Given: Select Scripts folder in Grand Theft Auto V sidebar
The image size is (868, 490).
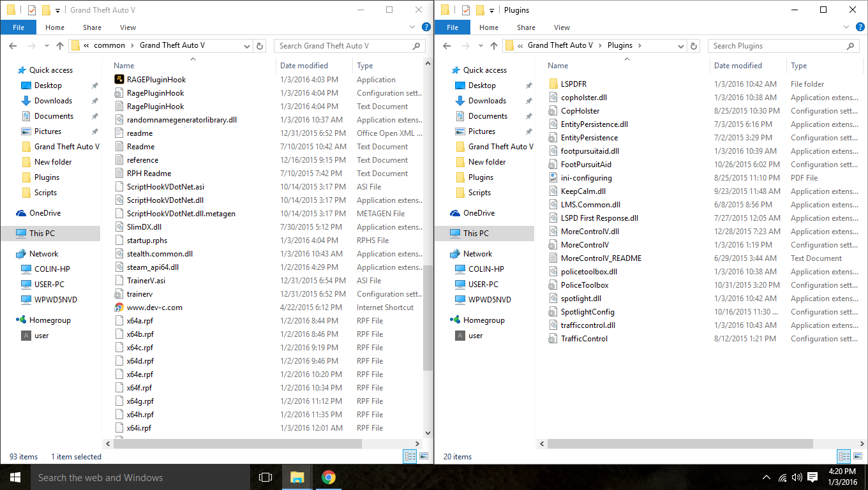Looking at the screenshot, I should 45,193.
